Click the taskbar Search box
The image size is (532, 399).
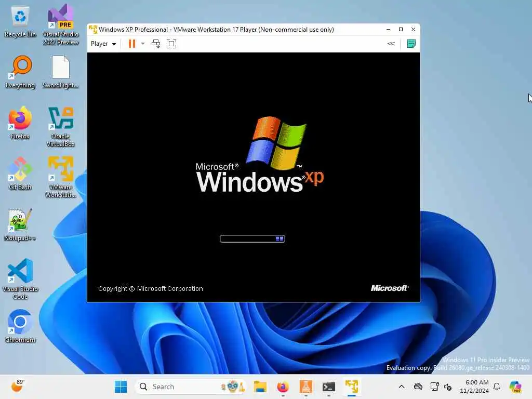tap(190, 387)
